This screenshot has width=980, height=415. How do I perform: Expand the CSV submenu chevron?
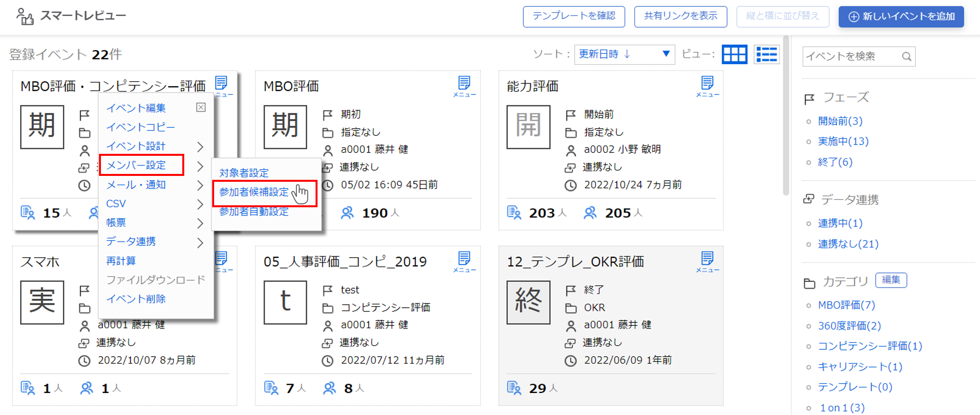pyautogui.click(x=200, y=204)
